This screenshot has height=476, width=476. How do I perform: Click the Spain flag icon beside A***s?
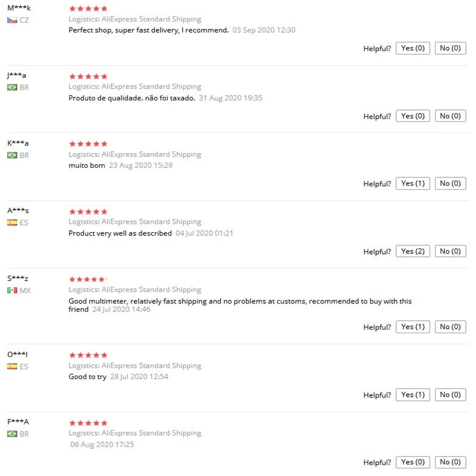[12, 223]
